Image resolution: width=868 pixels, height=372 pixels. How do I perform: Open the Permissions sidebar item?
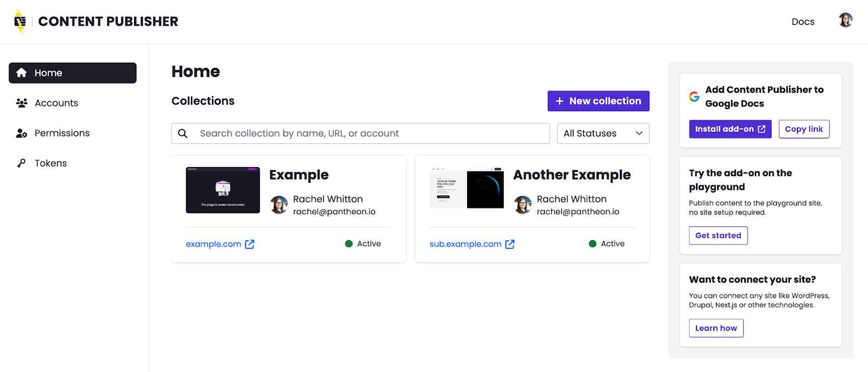click(62, 133)
